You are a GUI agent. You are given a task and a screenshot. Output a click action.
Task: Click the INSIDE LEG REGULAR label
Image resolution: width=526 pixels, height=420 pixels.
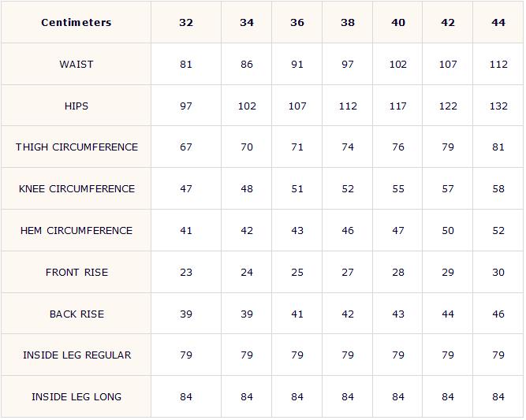pos(76,355)
